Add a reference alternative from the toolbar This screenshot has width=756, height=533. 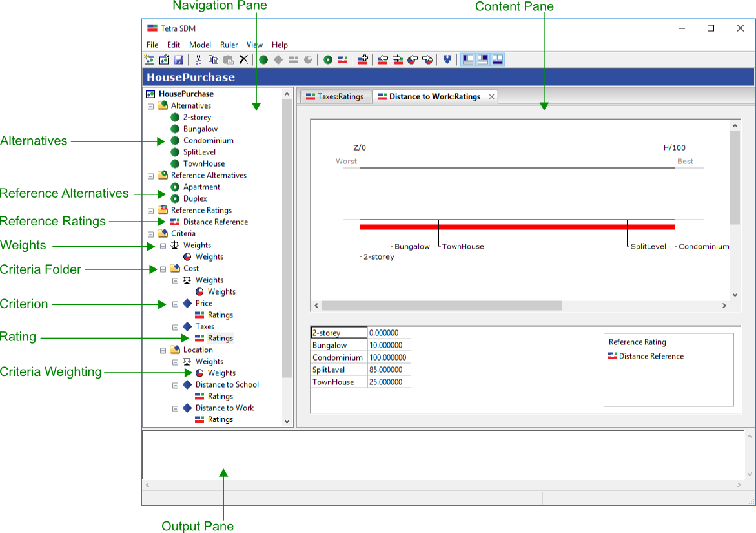point(328,59)
